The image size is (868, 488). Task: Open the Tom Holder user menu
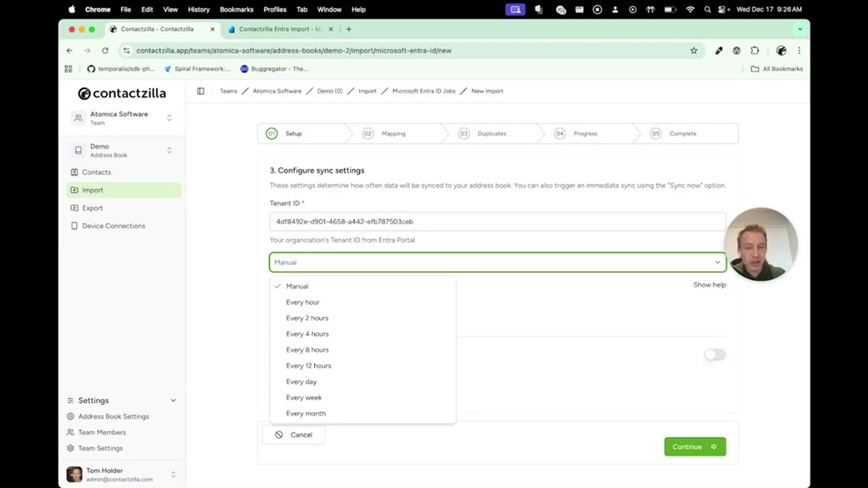click(122, 474)
